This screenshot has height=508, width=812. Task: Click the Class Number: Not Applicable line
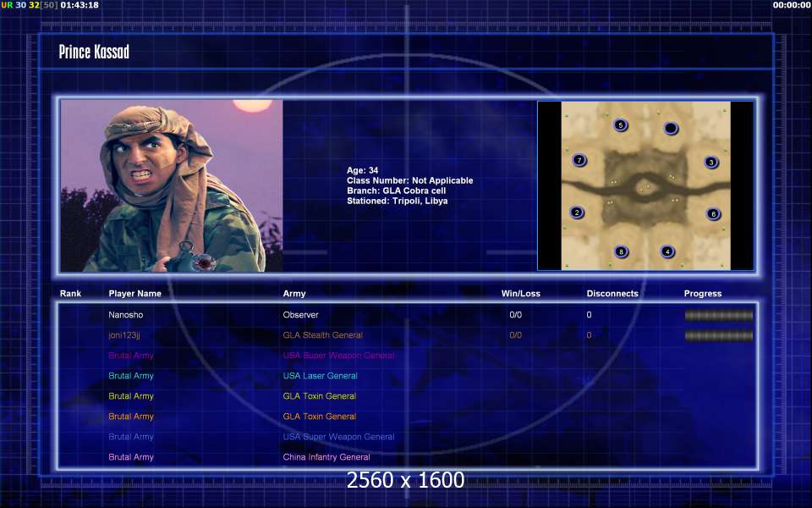click(x=409, y=180)
